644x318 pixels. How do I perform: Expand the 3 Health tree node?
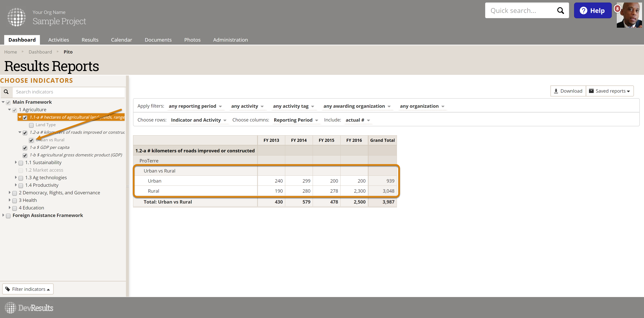point(10,200)
